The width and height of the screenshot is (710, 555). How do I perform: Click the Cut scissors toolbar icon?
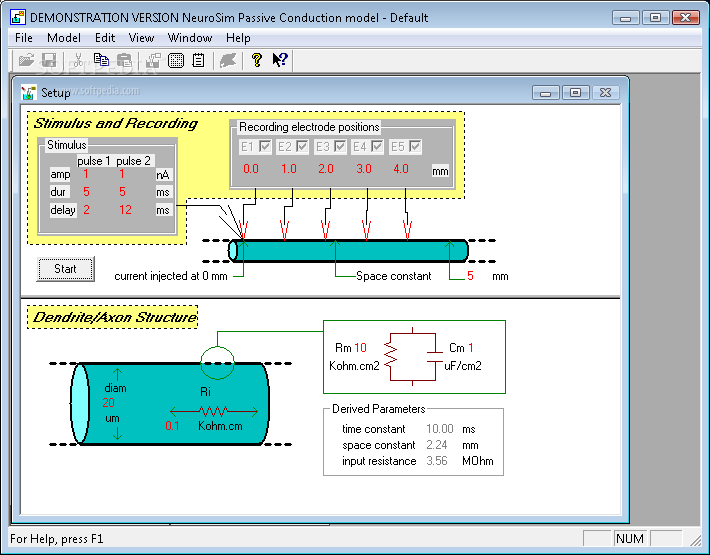tap(78, 60)
